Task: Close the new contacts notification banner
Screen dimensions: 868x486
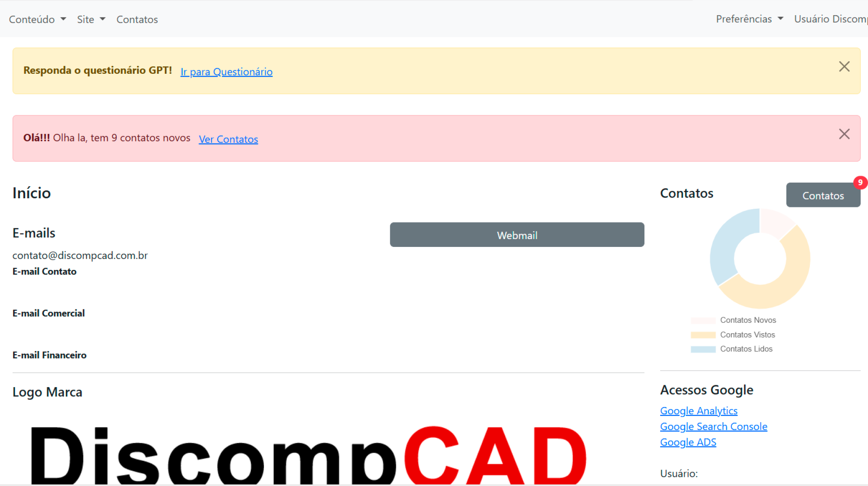Action: pos(845,134)
